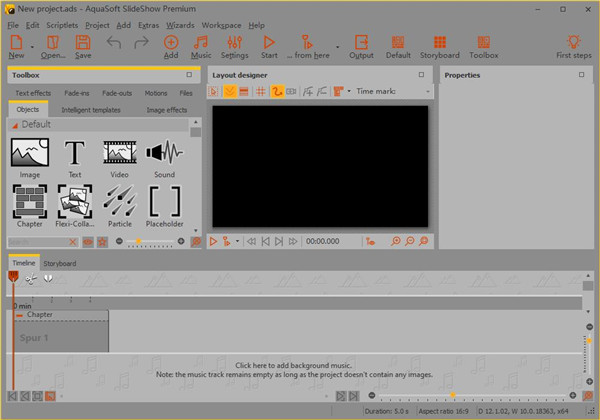600x420 pixels.
Task: Select the Text object in Toolbox
Action: coord(75,157)
